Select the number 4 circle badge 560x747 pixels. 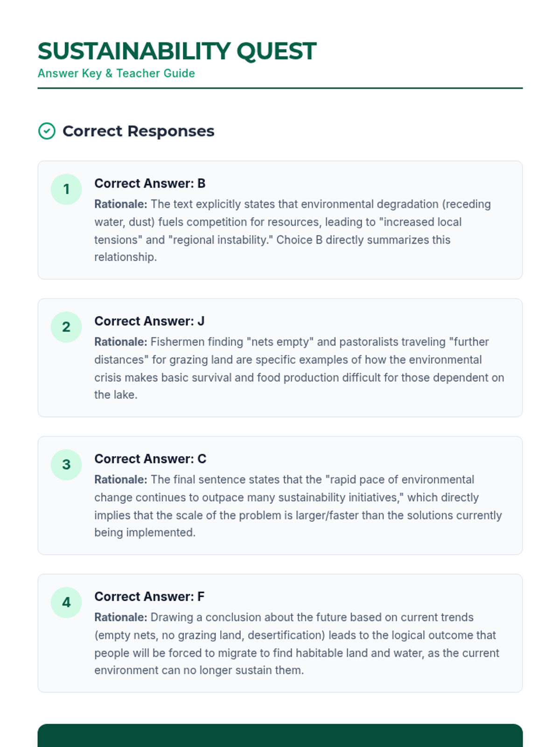click(66, 602)
